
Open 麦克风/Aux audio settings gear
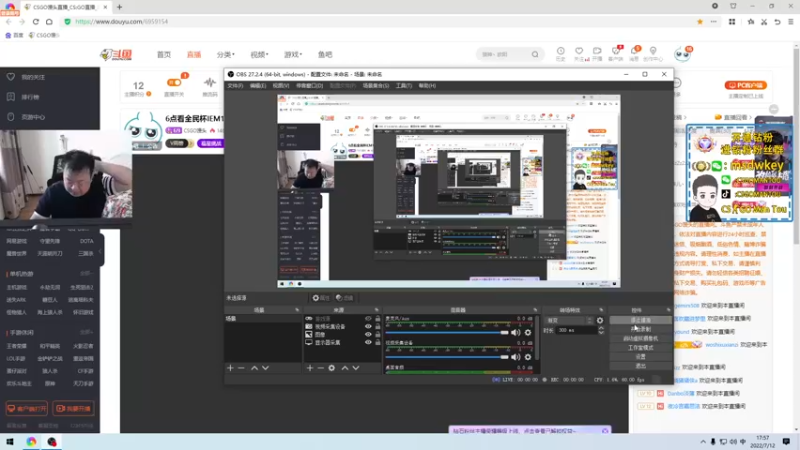[528, 333]
